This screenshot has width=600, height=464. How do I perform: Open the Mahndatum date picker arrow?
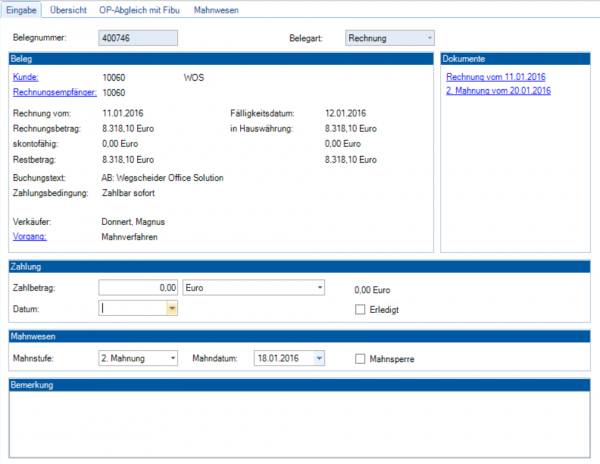(319, 357)
